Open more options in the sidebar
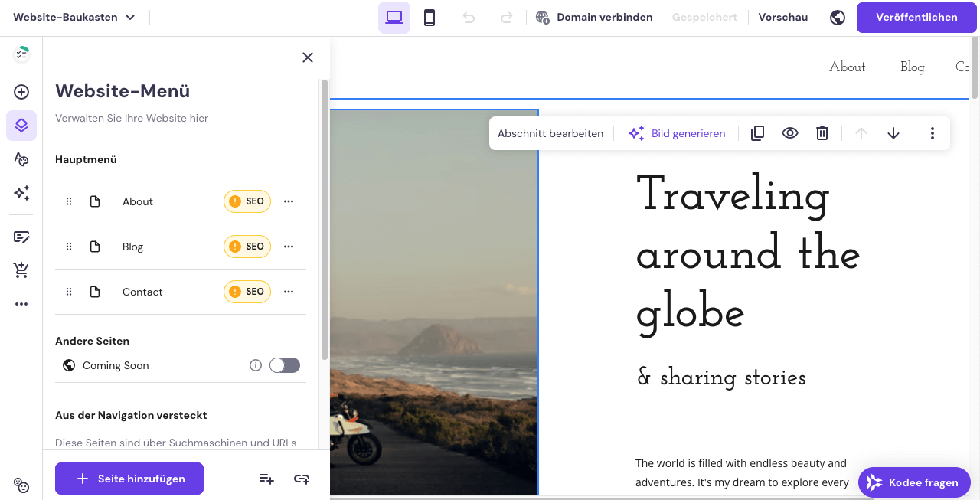The width and height of the screenshot is (980, 500). [x=21, y=304]
